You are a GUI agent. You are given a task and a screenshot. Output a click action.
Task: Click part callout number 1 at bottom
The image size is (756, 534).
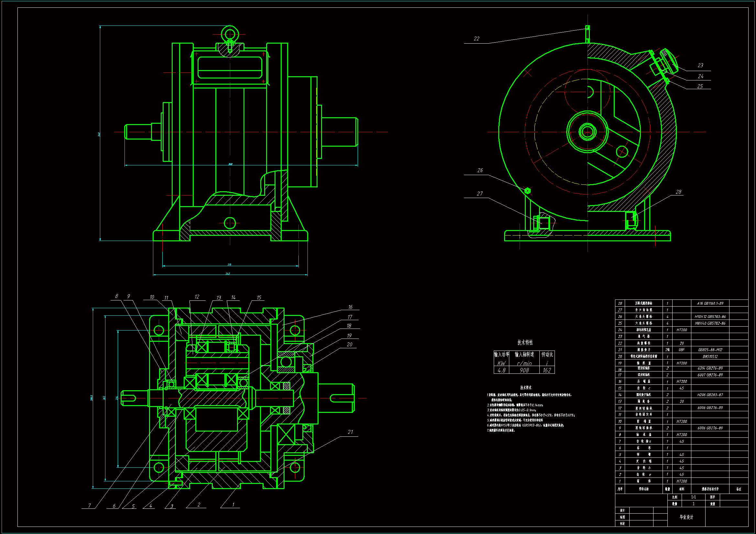click(x=233, y=505)
